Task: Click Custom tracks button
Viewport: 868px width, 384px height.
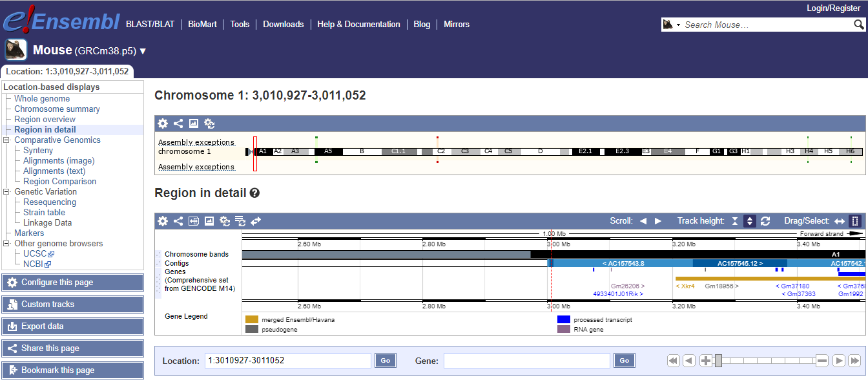Action: pyautogui.click(x=72, y=304)
